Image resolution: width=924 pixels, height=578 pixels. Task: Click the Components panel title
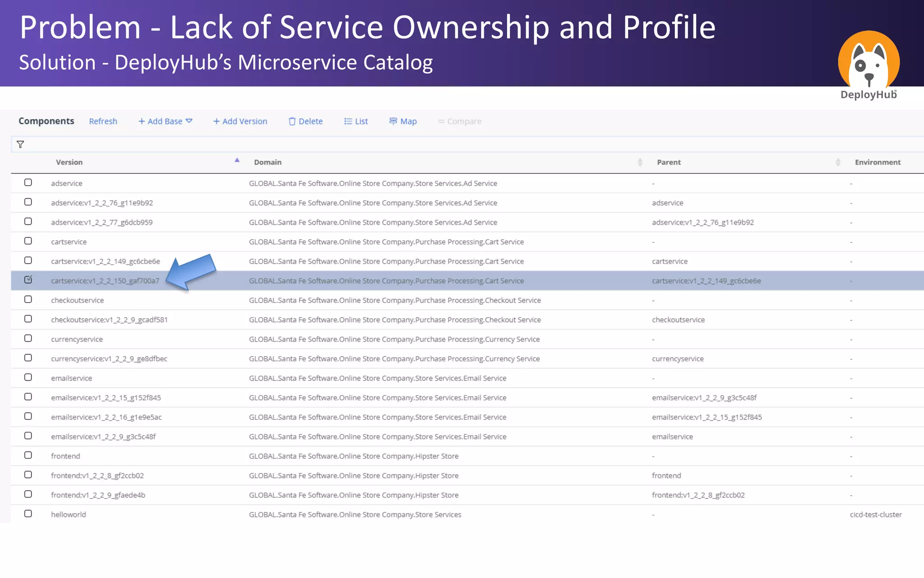click(46, 121)
